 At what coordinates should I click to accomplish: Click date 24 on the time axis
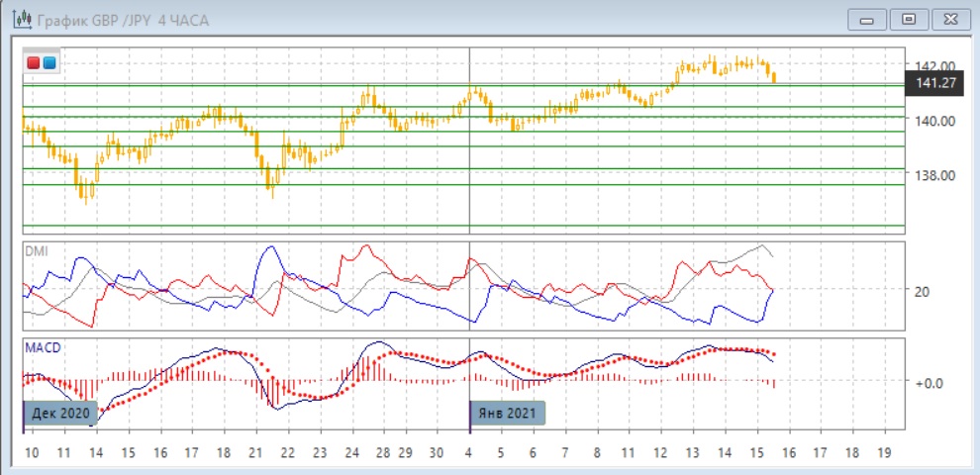(x=353, y=451)
